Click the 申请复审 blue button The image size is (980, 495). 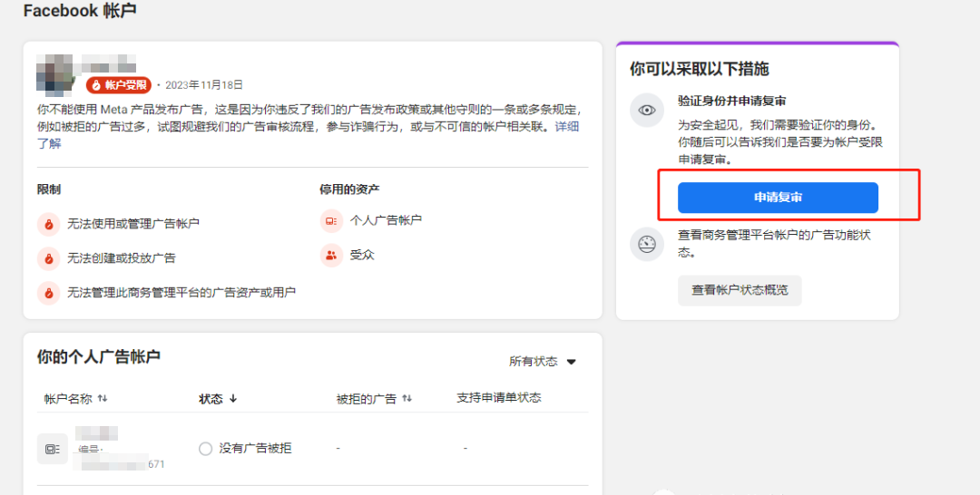pos(778,198)
